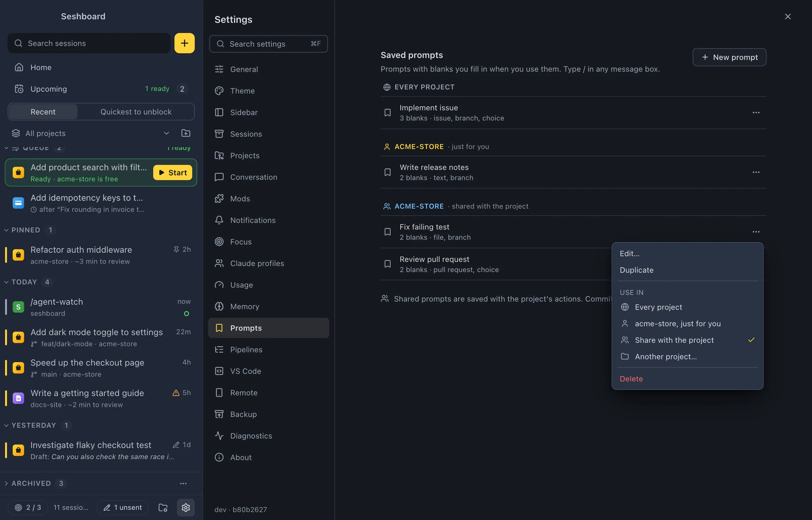Screen dimensions: 812x520
Task: Select Duplicate in context menu
Action: tap(687, 270)
